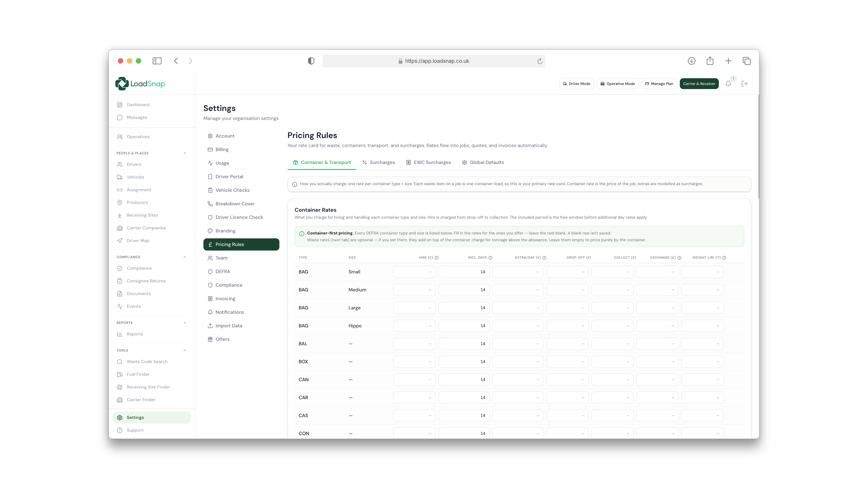Viewport: 868px width, 488px height.
Task: Switch to EWC Surcharges tab
Action: 428,162
